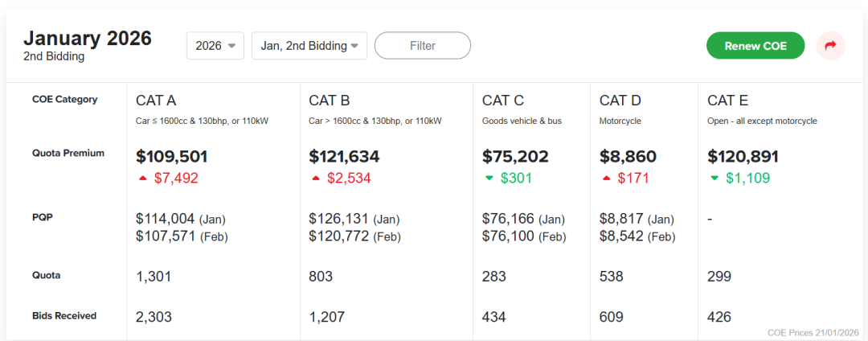
Task: Click the COE Prices 21/01/2026 footnote
Action: tap(813, 332)
